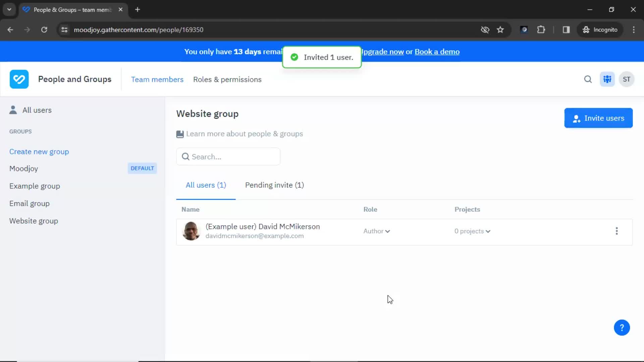Select the Team members tab
This screenshot has height=362, width=644.
click(x=157, y=79)
